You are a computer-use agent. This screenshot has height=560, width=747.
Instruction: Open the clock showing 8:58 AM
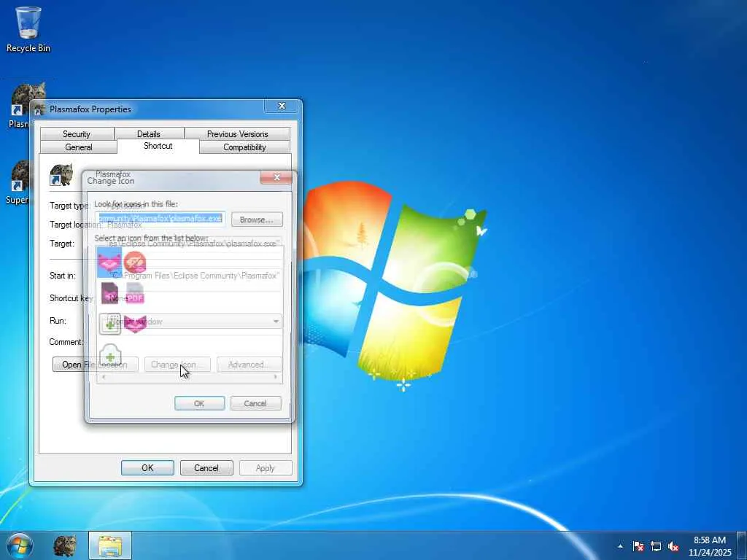tap(710, 546)
